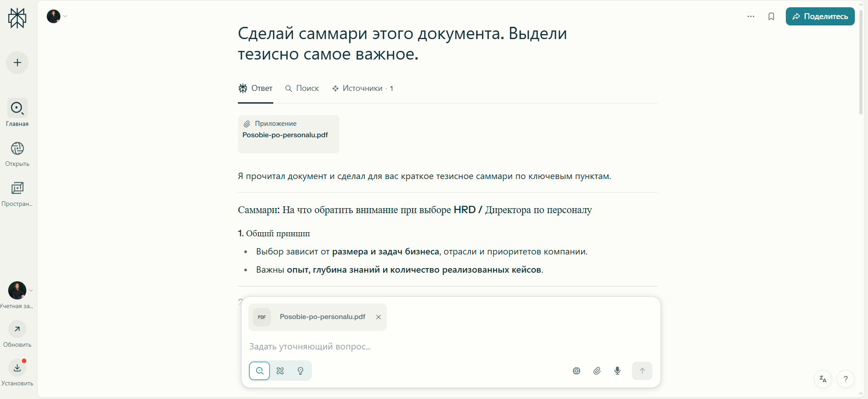Submit the question with arrow button
Viewport: 868px width, 399px height.
pos(642,371)
